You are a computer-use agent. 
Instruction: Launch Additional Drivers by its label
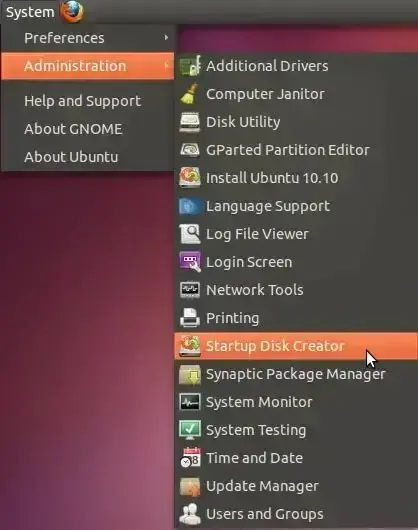[x=267, y=66]
